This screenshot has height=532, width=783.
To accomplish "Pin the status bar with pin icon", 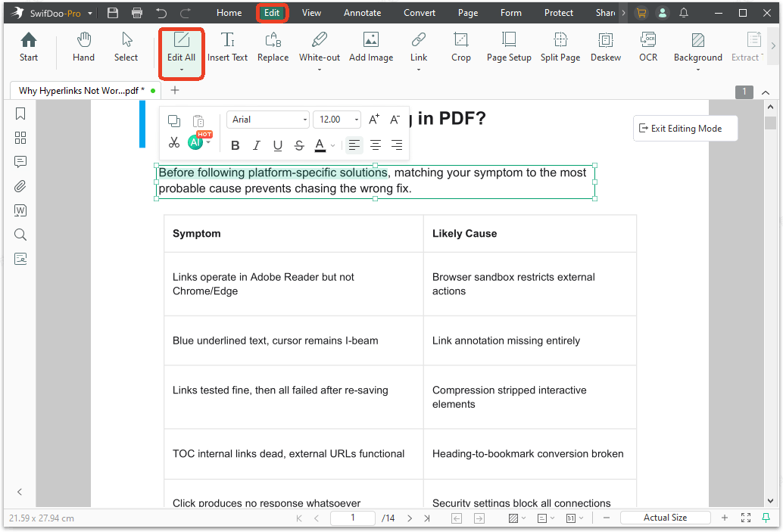I will (766, 518).
